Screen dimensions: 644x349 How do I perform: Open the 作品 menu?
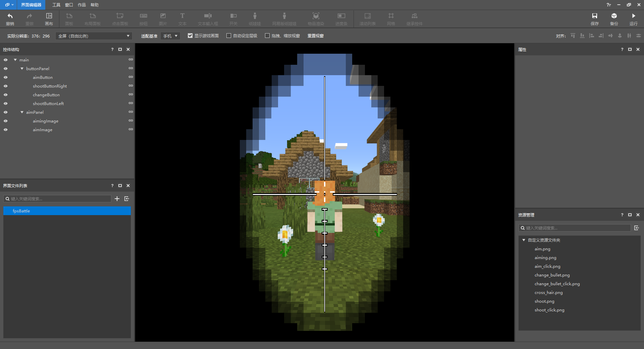coord(82,5)
